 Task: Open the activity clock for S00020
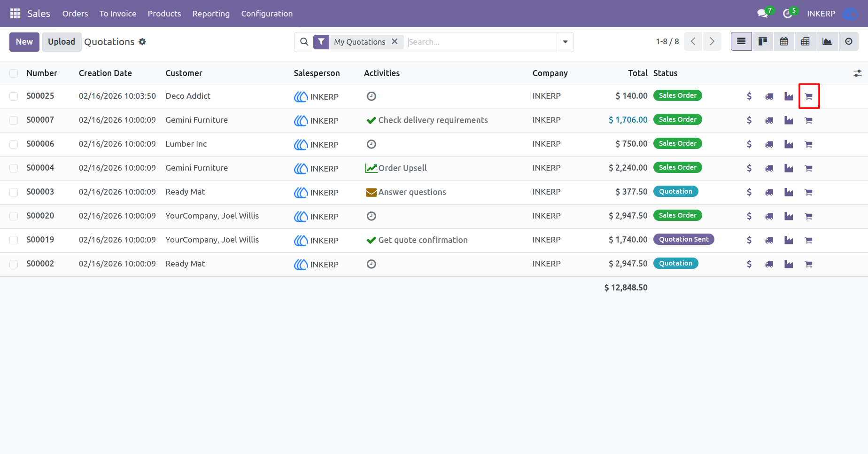[371, 216]
